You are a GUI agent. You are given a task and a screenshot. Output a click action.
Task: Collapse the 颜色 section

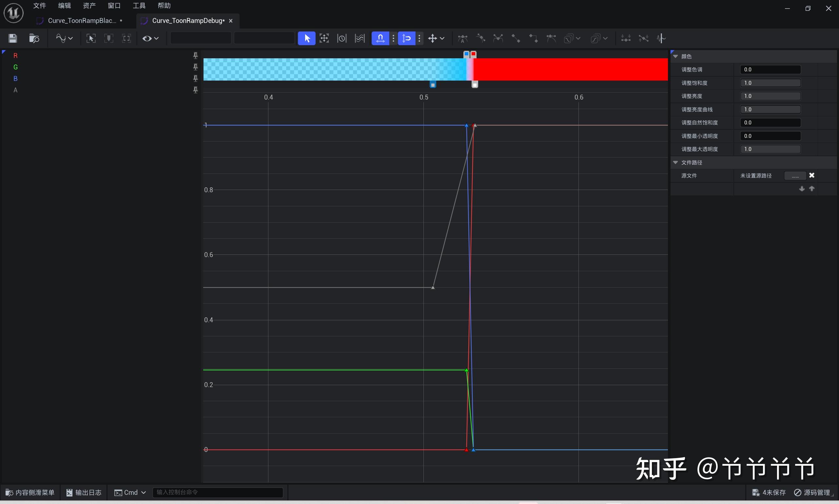[675, 56]
